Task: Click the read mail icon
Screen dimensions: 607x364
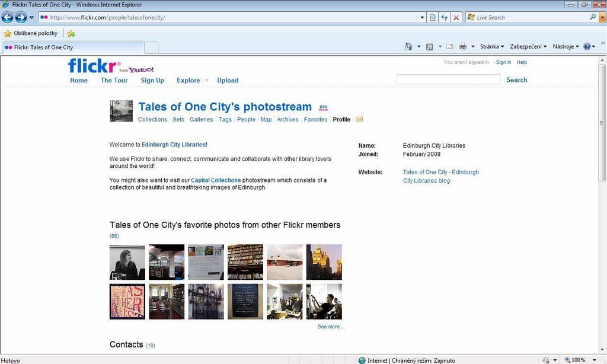Action: (449, 46)
